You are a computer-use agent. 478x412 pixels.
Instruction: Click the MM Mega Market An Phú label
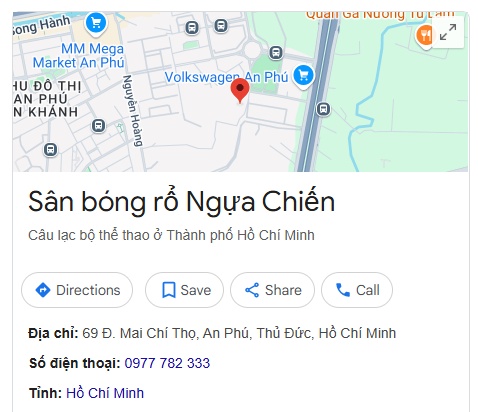tap(79, 56)
